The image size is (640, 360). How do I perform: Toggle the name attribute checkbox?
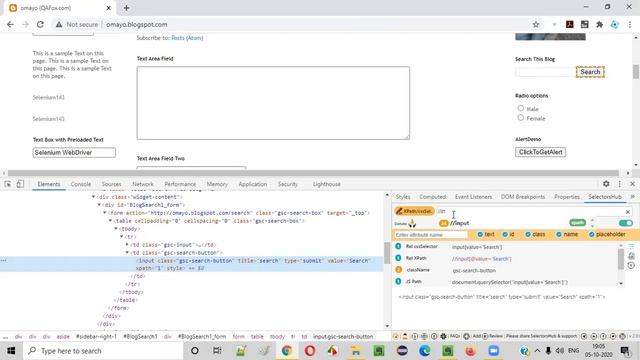tap(559, 234)
